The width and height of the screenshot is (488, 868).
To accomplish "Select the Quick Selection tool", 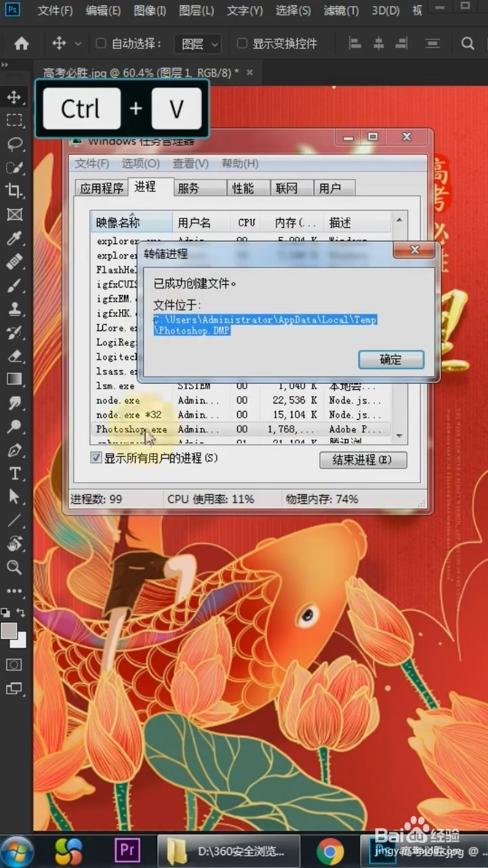I will pyautogui.click(x=14, y=167).
